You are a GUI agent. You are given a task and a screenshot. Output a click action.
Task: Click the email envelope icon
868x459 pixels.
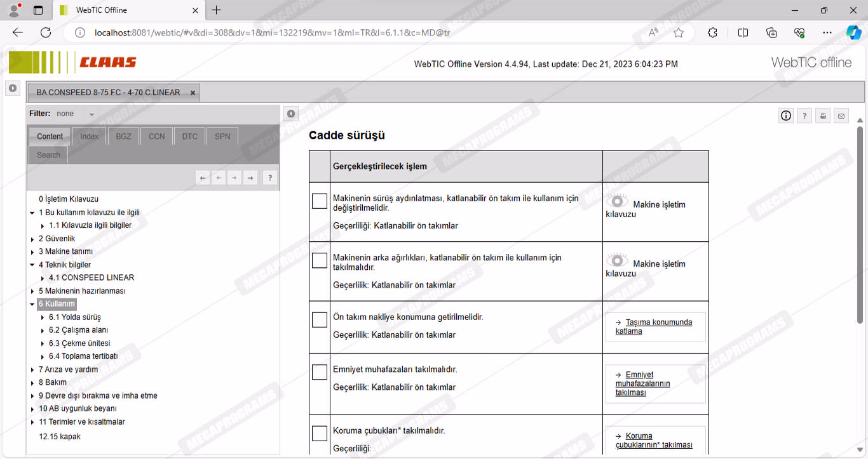[841, 116]
